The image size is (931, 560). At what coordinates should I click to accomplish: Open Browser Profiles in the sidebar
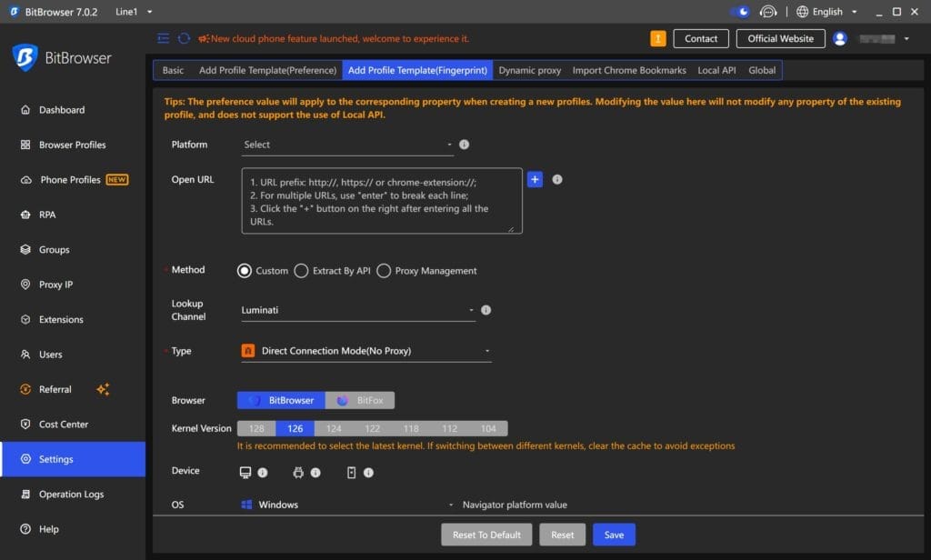tap(73, 145)
